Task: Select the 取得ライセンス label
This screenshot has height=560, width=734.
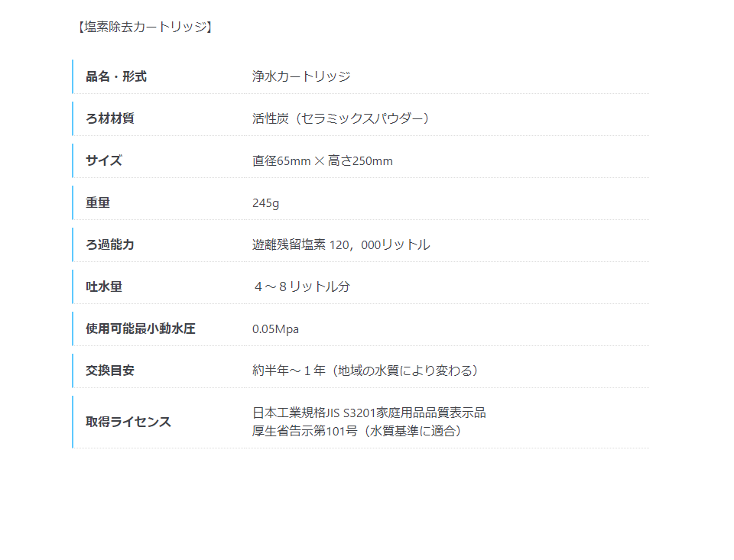Action: click(128, 422)
